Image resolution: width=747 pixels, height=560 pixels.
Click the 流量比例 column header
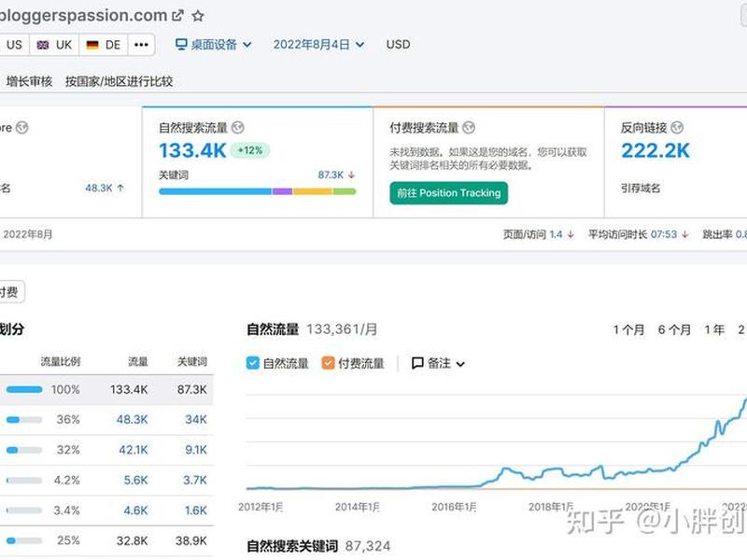click(x=61, y=361)
